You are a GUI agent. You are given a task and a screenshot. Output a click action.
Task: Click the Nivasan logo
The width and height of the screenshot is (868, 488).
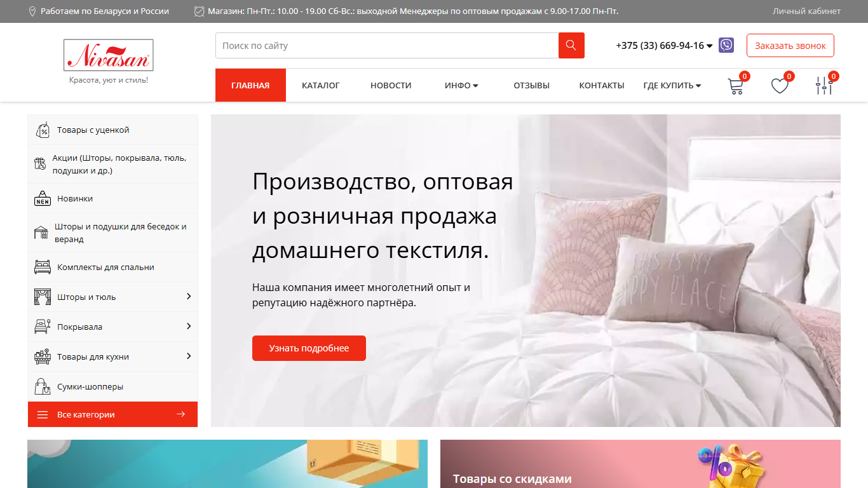tap(109, 55)
